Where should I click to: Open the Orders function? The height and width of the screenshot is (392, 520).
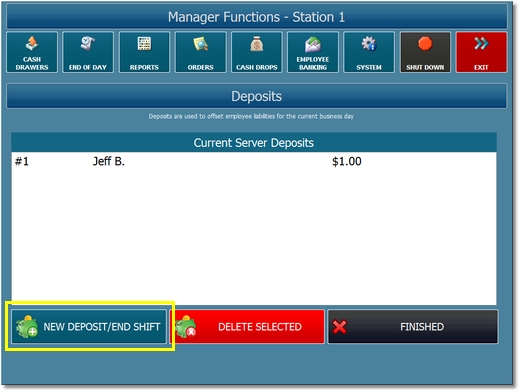[x=200, y=52]
